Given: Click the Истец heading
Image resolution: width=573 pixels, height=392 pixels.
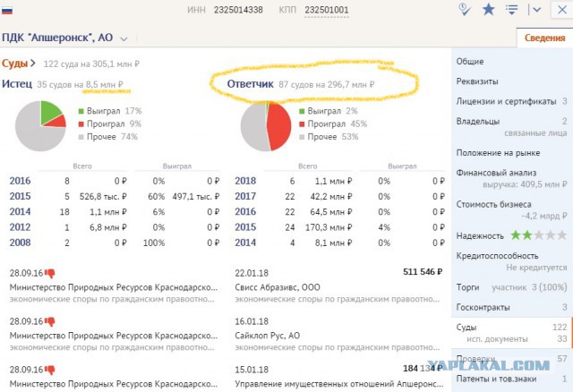Looking at the screenshot, I should coord(17,84).
